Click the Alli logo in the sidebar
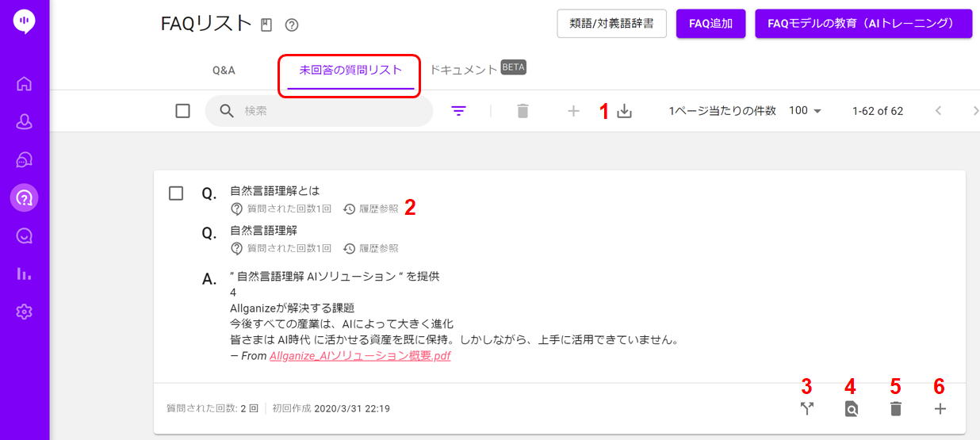Image resolution: width=980 pixels, height=440 pixels. (25, 21)
